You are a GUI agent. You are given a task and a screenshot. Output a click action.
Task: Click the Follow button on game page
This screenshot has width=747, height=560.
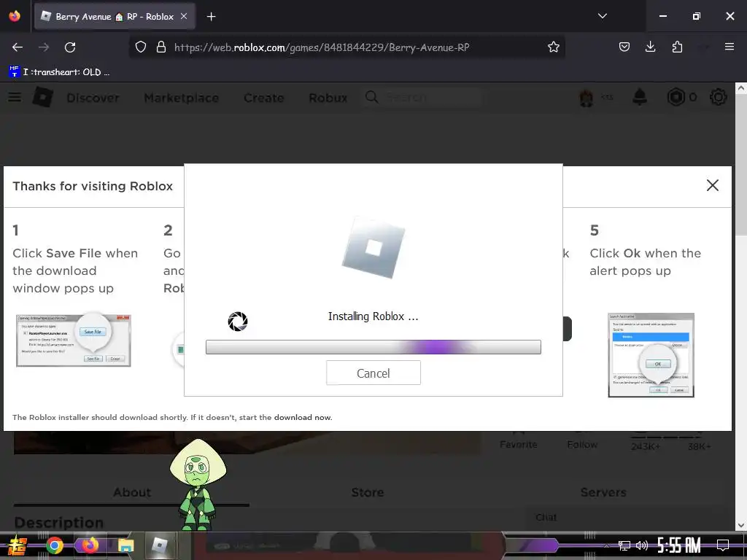coord(581,442)
